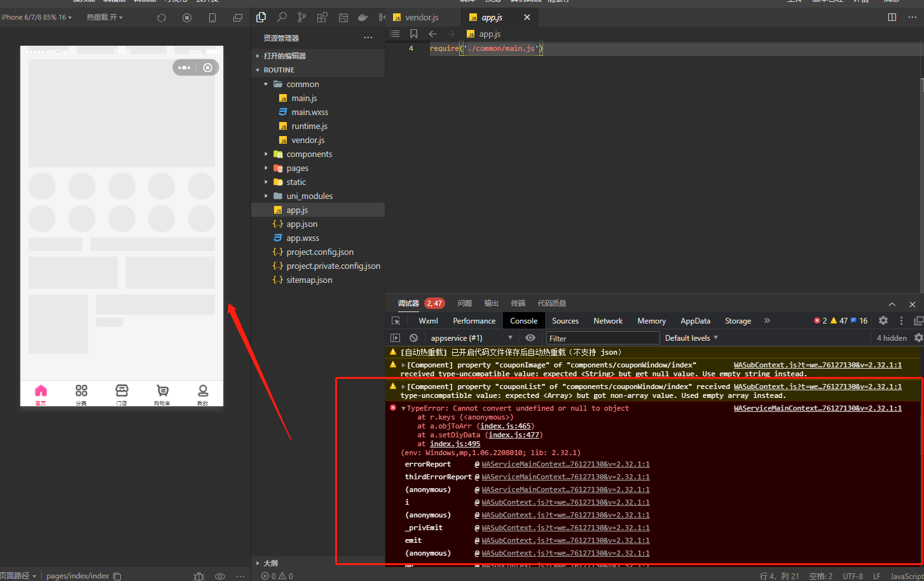This screenshot has height=581, width=924.
Task: Collapse the debugger panel with the up chevron
Action: pyautogui.click(x=892, y=304)
